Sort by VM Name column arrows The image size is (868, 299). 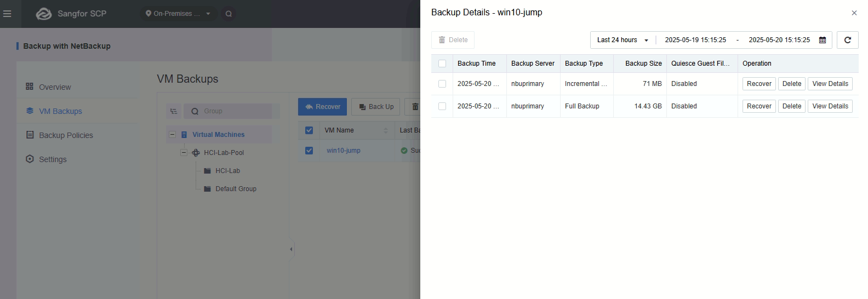(386, 130)
